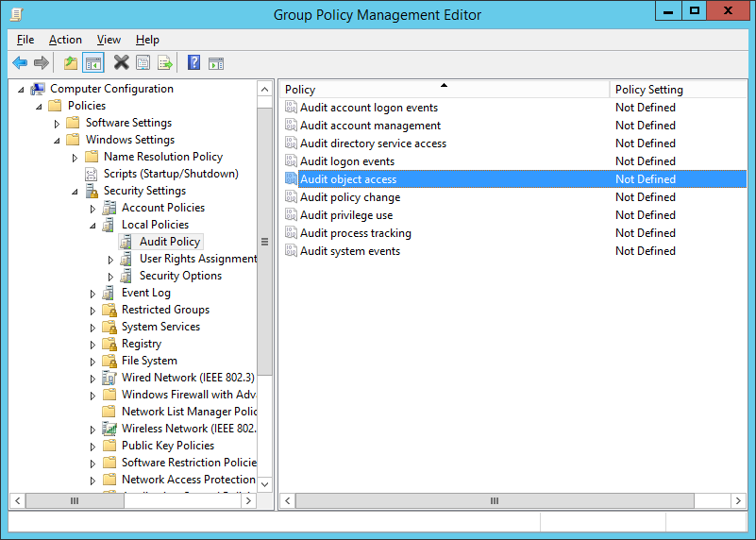This screenshot has width=756, height=540.
Task: Expand the User Rights Assignment node
Action: 110,260
